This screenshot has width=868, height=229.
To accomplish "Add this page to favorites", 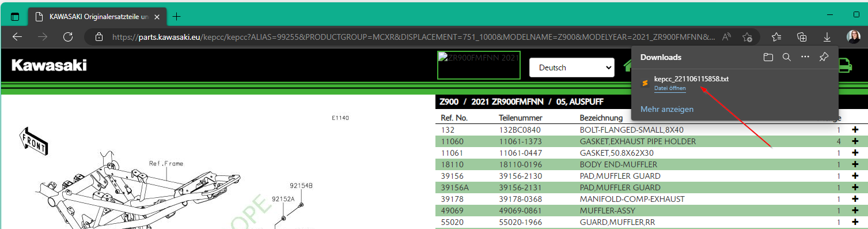I will 748,37.
